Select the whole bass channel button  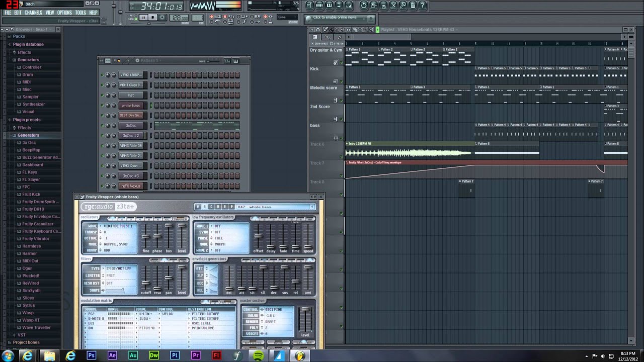131,105
